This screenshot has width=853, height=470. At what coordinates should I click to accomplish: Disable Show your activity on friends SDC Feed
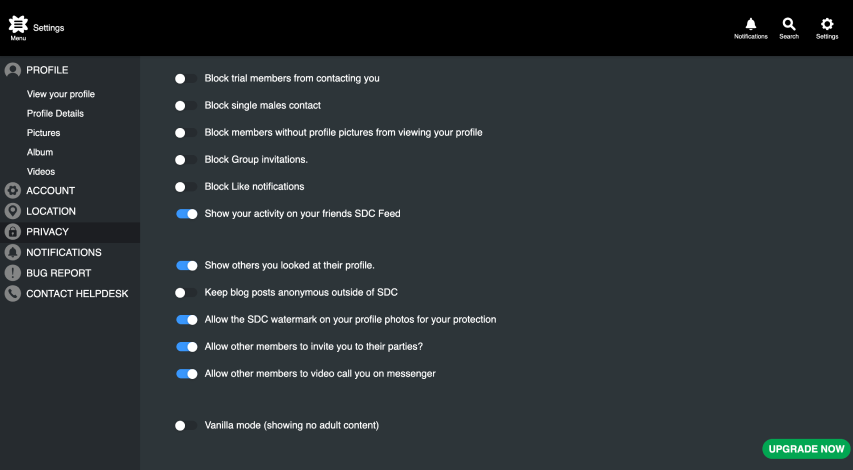[186, 214]
